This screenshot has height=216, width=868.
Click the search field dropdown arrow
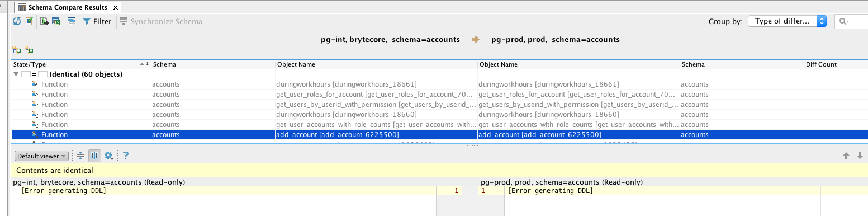coord(847,22)
